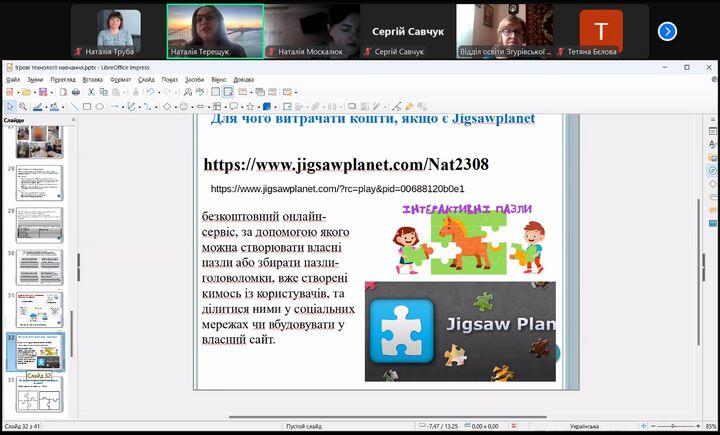Click the Undo arrow icon
The width and height of the screenshot is (720, 435).
click(150, 92)
